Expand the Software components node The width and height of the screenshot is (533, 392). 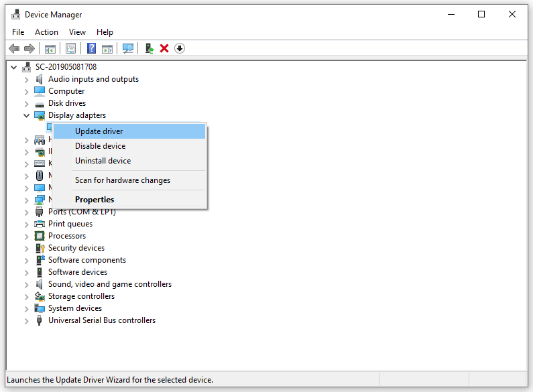[x=27, y=261]
